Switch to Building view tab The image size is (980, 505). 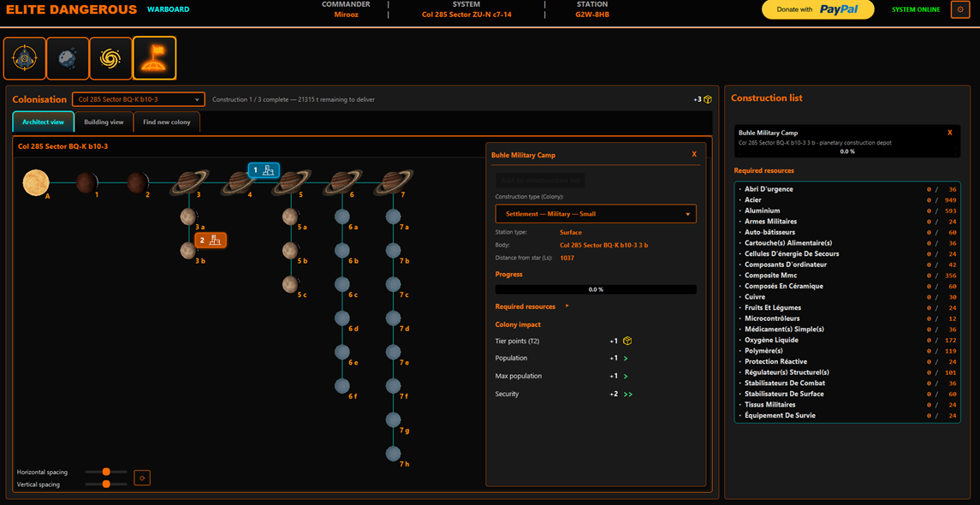(x=104, y=122)
